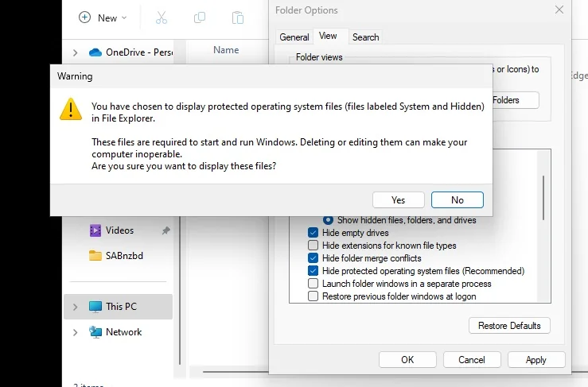Close the Folder Options dialog

(x=559, y=10)
